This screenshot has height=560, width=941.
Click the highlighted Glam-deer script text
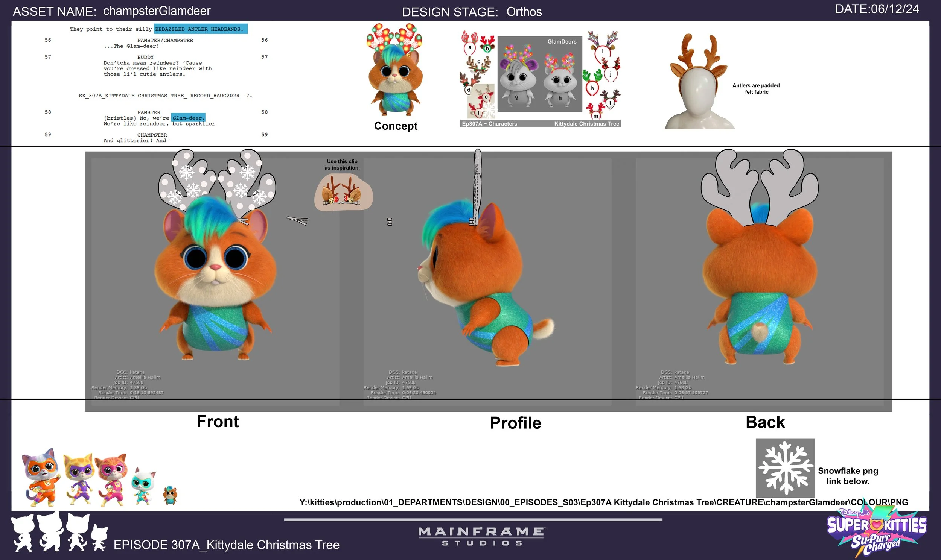pyautogui.click(x=188, y=118)
